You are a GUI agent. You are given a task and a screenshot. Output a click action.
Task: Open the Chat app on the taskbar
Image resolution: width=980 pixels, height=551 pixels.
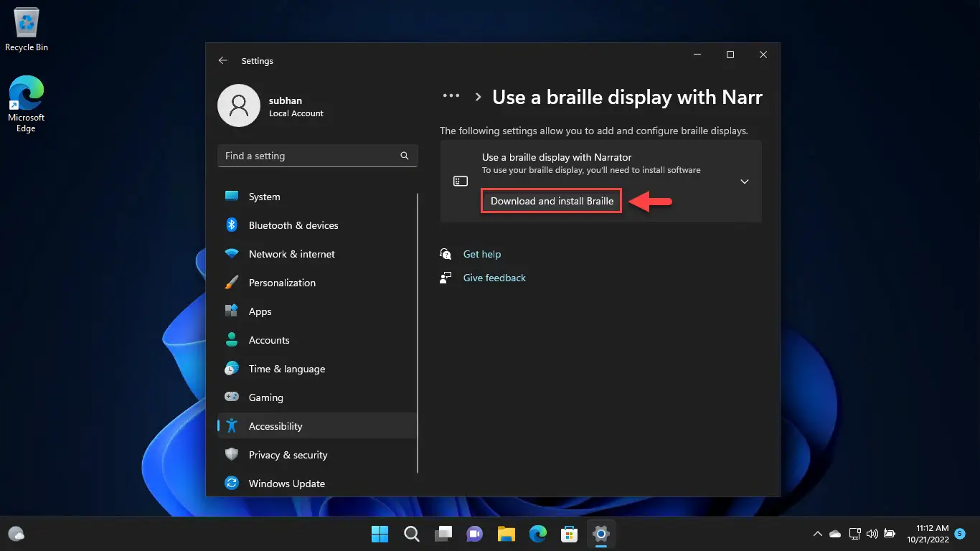pyautogui.click(x=474, y=534)
